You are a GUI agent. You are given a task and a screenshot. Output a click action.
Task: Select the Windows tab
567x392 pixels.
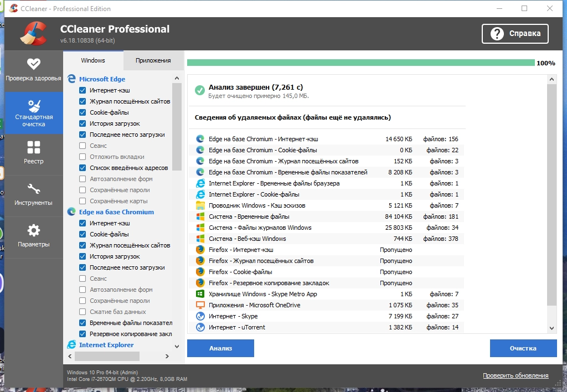(92, 60)
